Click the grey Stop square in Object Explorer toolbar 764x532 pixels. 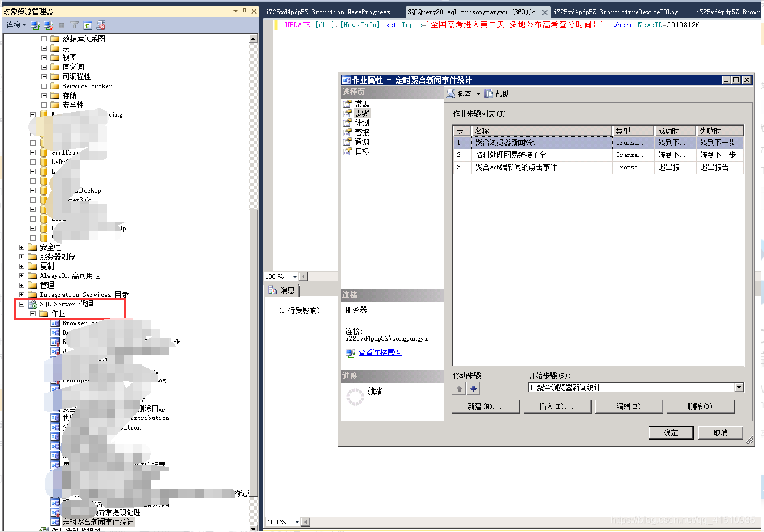click(x=62, y=25)
